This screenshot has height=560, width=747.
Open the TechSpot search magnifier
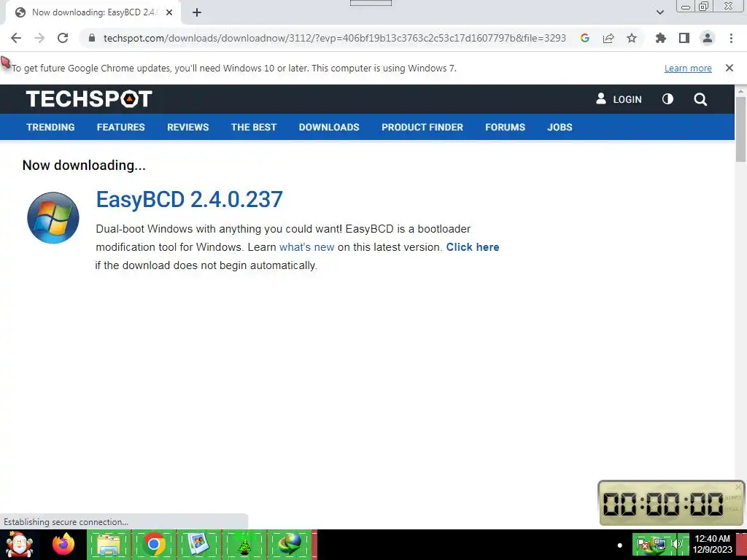pos(700,99)
